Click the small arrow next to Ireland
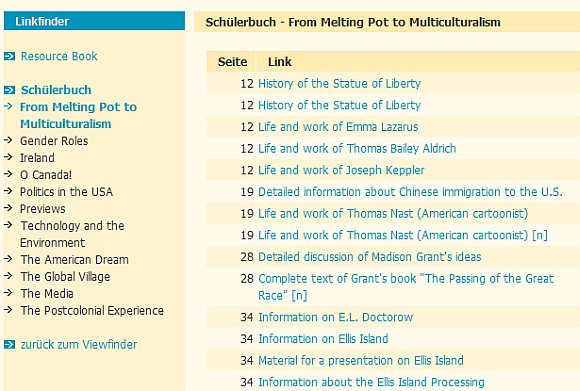Screen dimensions: 580x391 click(8, 157)
